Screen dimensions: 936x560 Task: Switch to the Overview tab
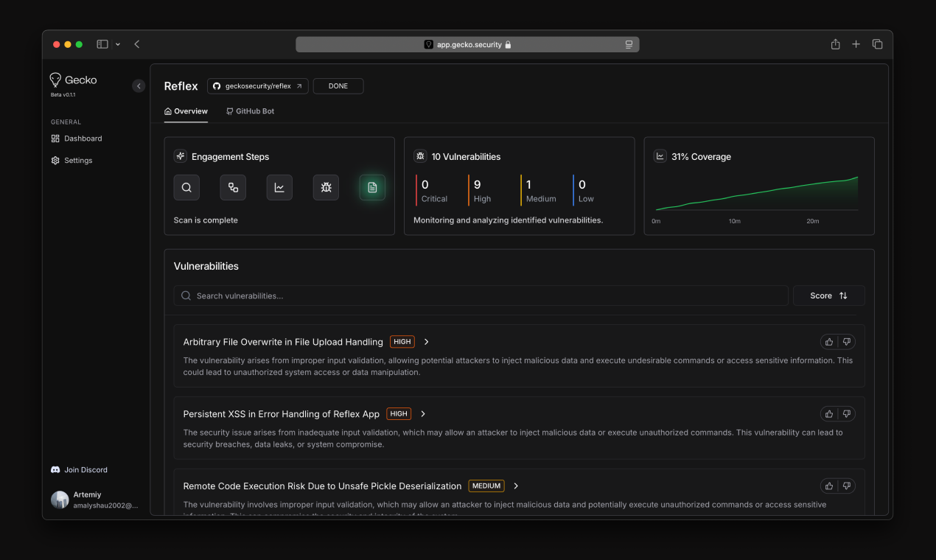pyautogui.click(x=186, y=111)
